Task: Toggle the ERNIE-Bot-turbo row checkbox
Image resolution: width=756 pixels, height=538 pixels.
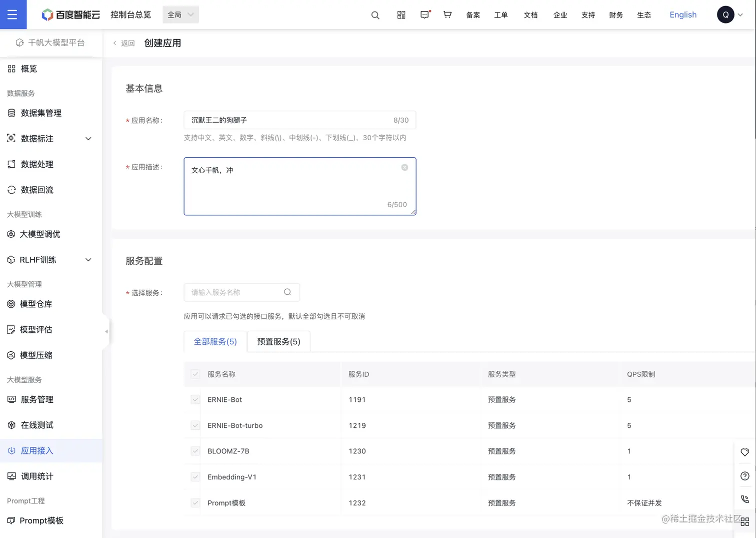Action: point(195,425)
